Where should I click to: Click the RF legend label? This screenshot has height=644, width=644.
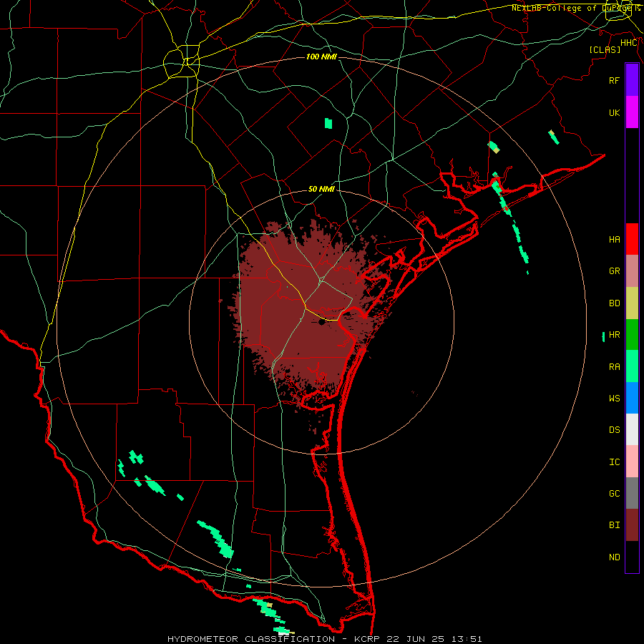pyautogui.click(x=615, y=80)
